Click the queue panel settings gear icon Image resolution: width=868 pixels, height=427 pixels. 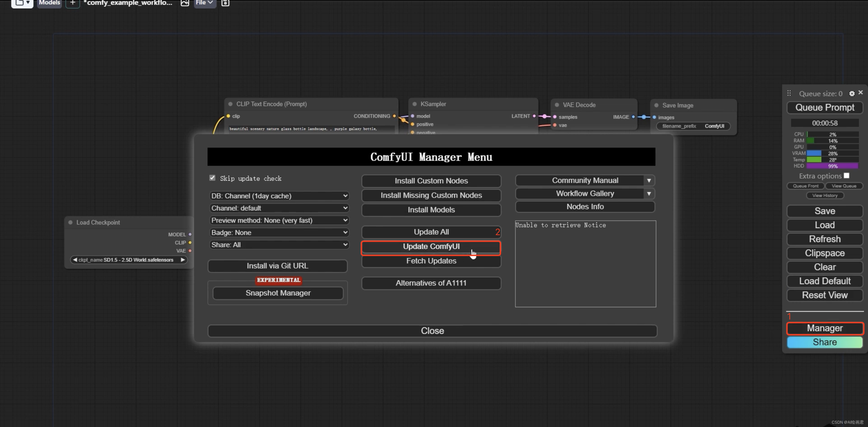(x=851, y=94)
